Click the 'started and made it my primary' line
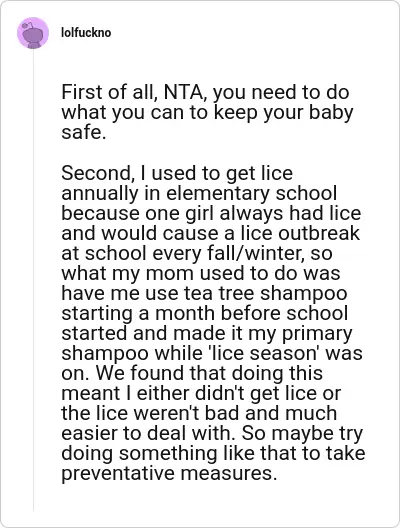Screen dimensions: 400x528 (x=207, y=333)
